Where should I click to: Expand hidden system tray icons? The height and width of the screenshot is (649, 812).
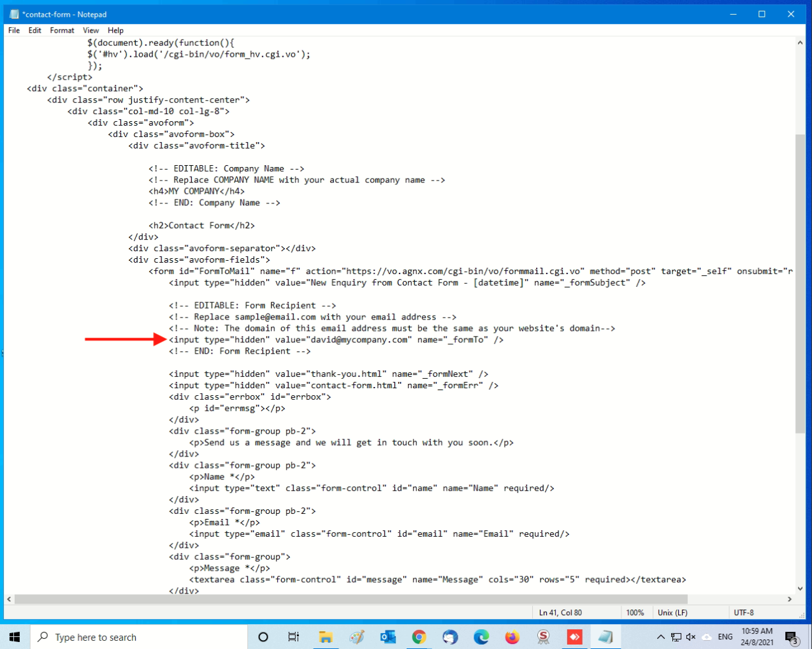click(660, 637)
